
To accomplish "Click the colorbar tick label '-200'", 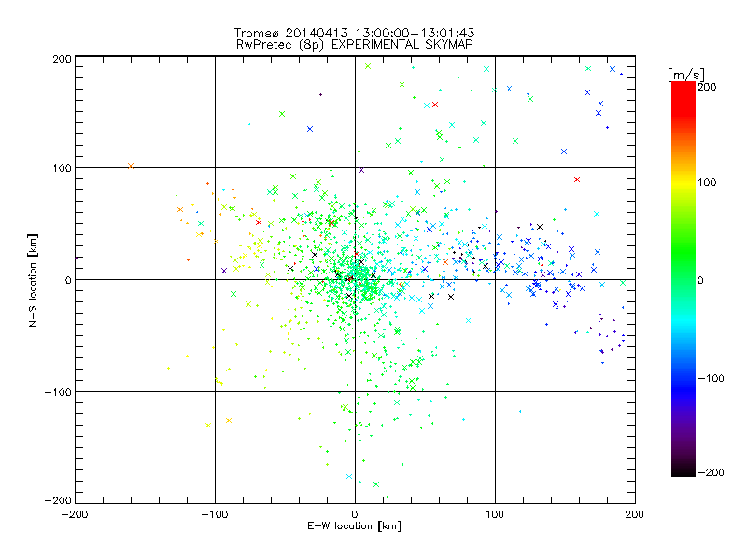I will click(711, 472).
